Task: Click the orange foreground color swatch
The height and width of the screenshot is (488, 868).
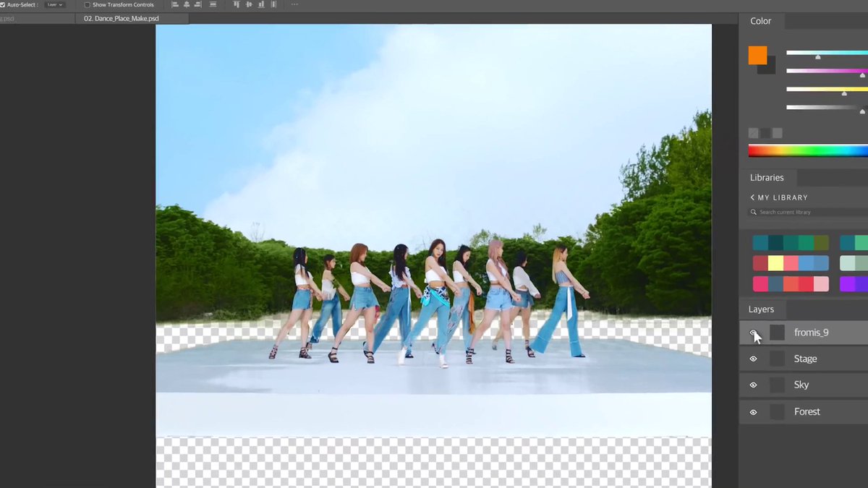Action: [757, 55]
